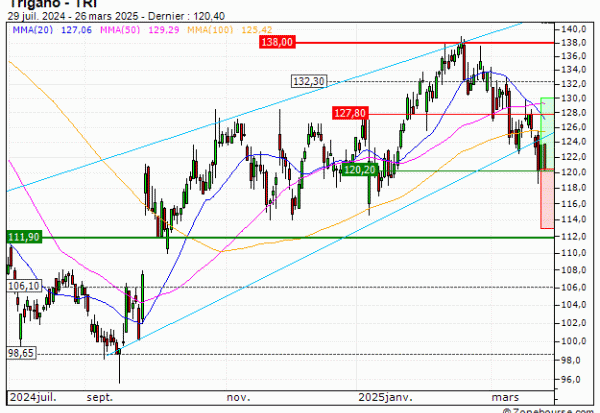Click the 124,0 price axis tick
This screenshot has height=413, width=600.
pos(574,142)
